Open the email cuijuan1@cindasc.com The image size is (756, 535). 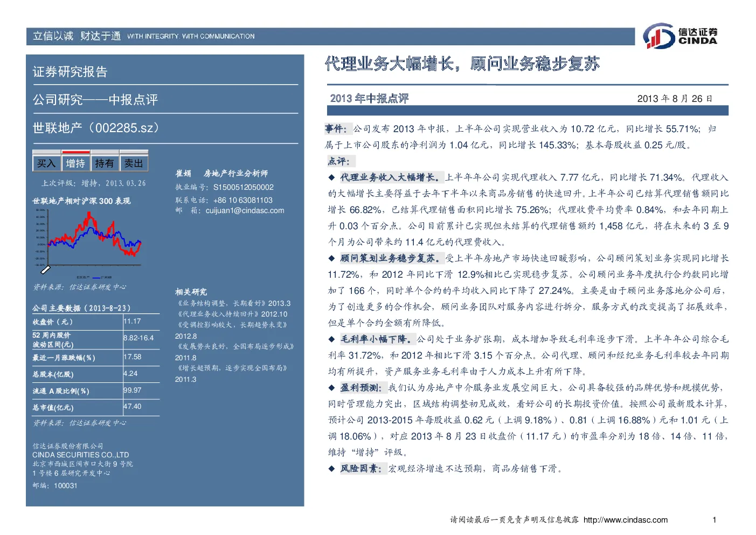245,211
